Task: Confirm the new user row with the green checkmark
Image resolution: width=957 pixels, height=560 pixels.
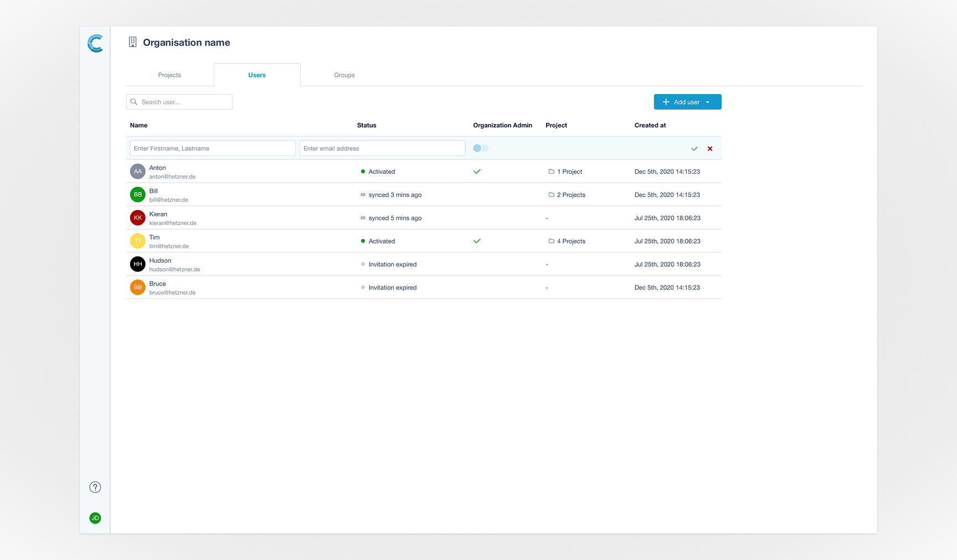Action: tap(694, 148)
